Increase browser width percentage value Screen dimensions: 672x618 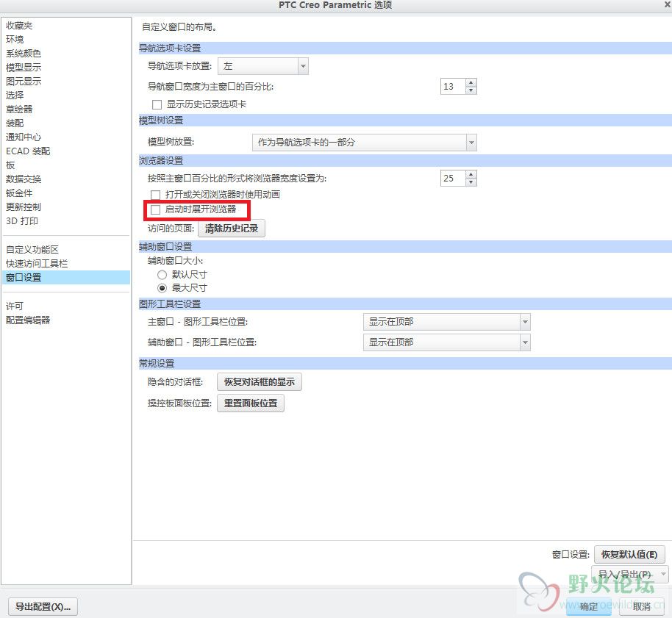(471, 174)
